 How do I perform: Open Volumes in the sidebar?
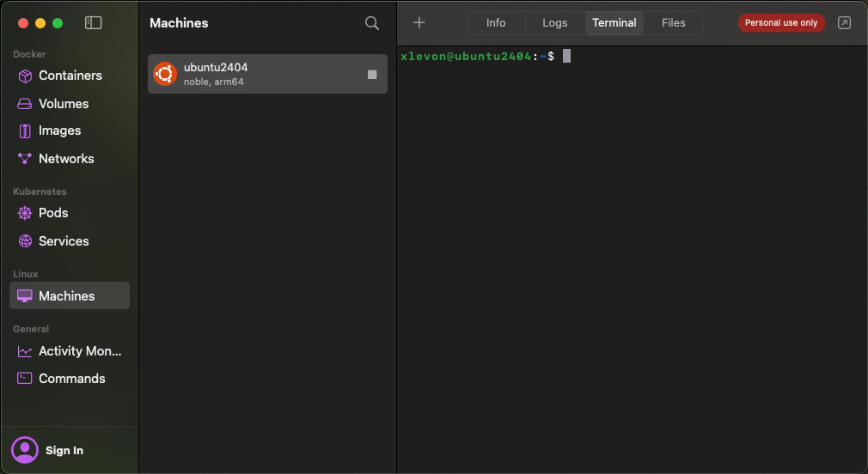(x=70, y=103)
